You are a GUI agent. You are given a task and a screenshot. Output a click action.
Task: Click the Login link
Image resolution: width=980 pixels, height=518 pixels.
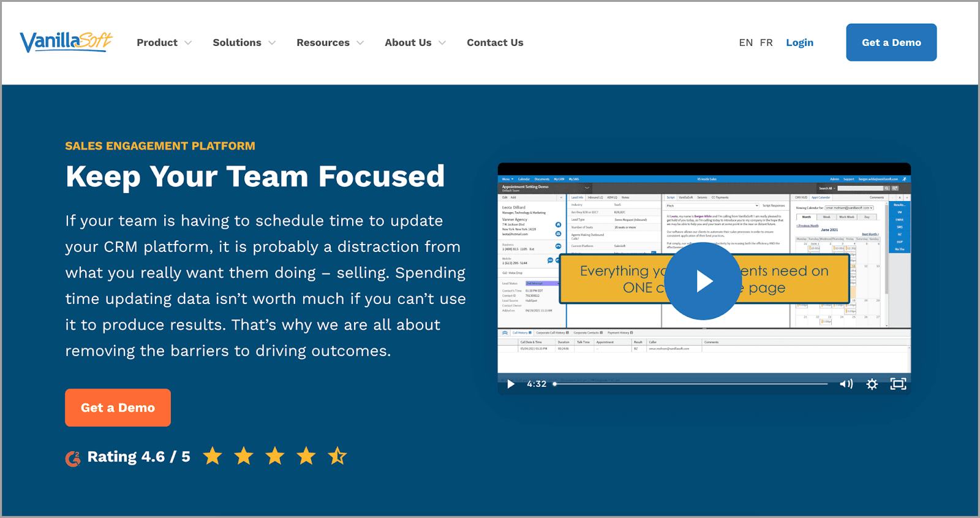pyautogui.click(x=799, y=43)
